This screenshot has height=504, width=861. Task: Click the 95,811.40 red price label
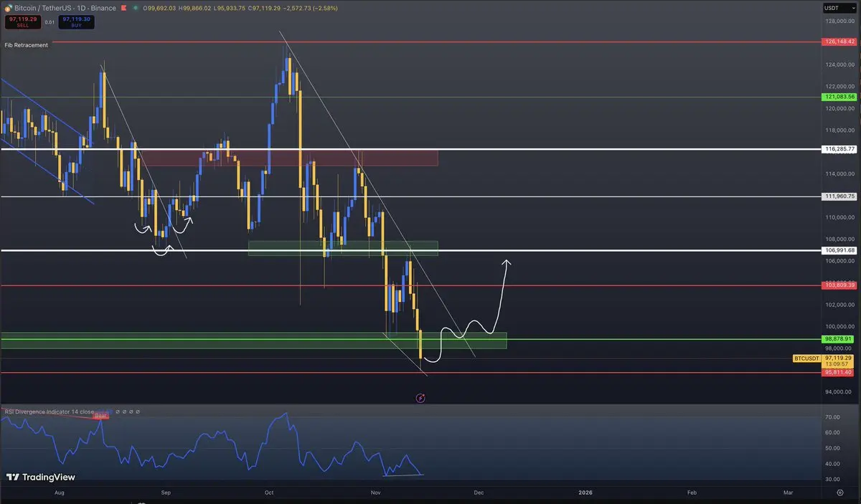(839, 373)
